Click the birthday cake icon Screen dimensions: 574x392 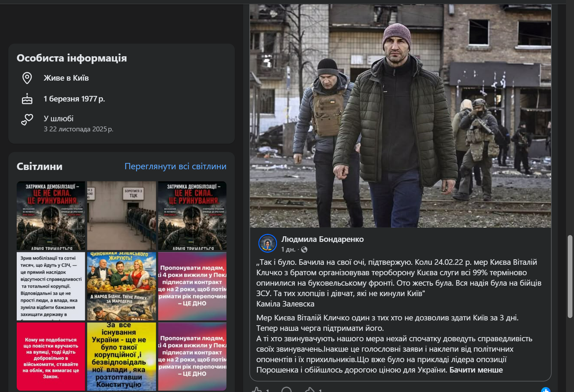pos(27,99)
